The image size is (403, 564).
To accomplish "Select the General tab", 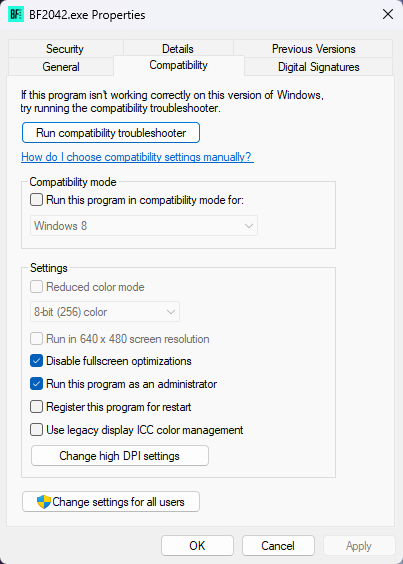I will click(61, 67).
